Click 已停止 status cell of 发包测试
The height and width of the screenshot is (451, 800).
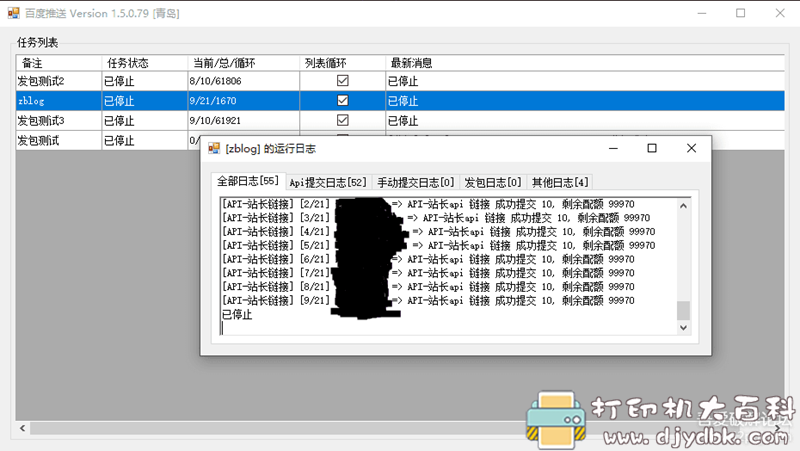pos(145,141)
